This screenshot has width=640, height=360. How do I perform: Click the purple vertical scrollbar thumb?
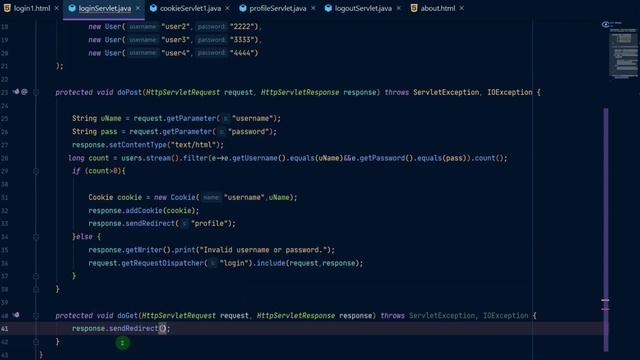pos(606,229)
